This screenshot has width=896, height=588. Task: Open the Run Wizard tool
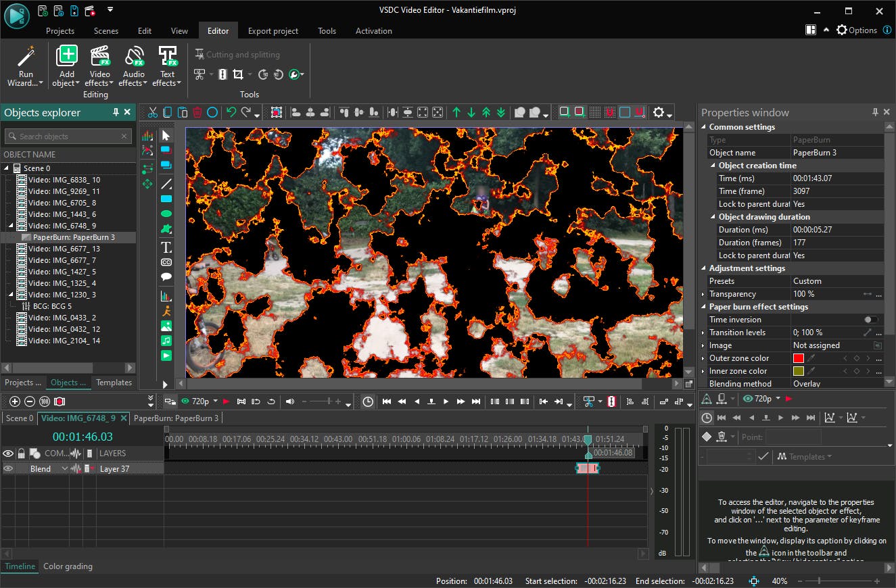point(25,66)
